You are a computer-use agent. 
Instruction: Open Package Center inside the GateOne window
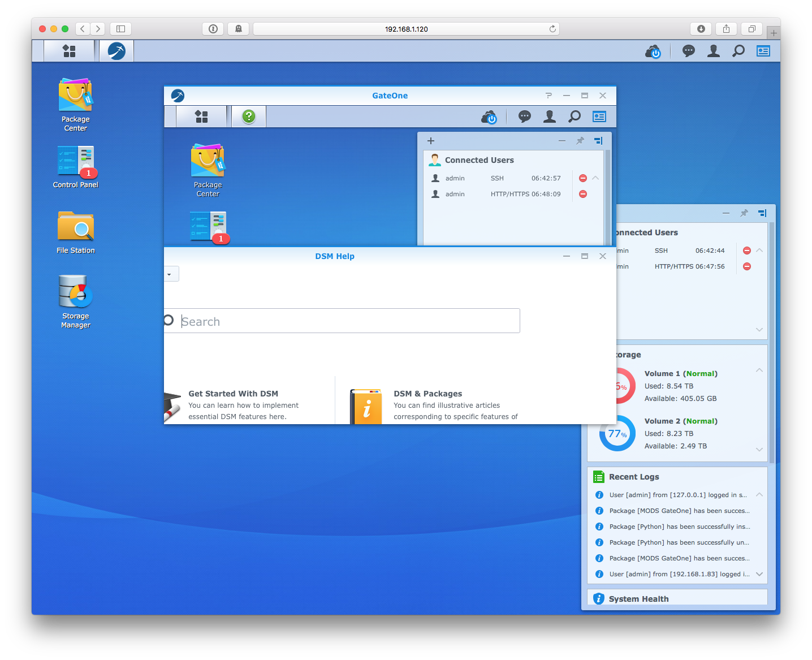coord(208,171)
